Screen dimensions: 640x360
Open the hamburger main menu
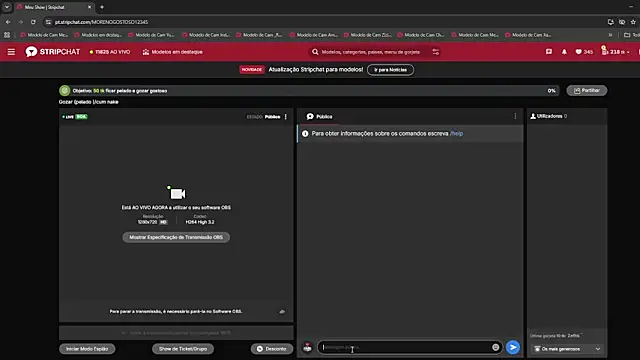pos(11,52)
